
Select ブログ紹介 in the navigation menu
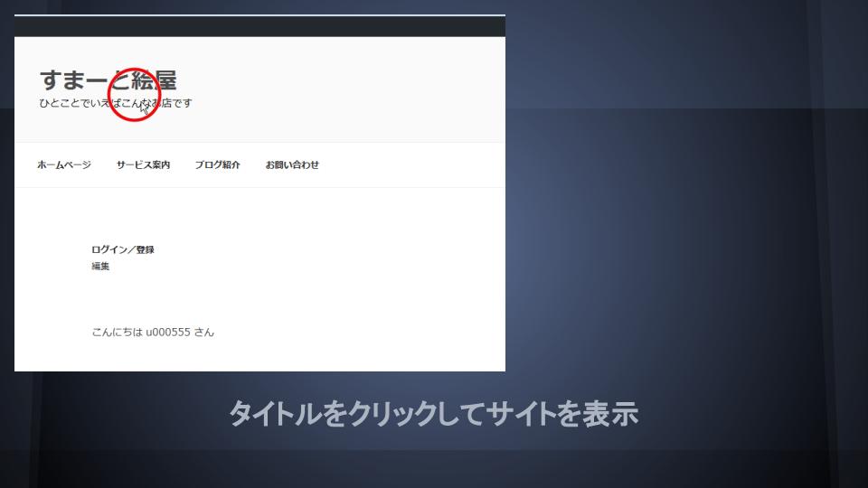click(217, 164)
